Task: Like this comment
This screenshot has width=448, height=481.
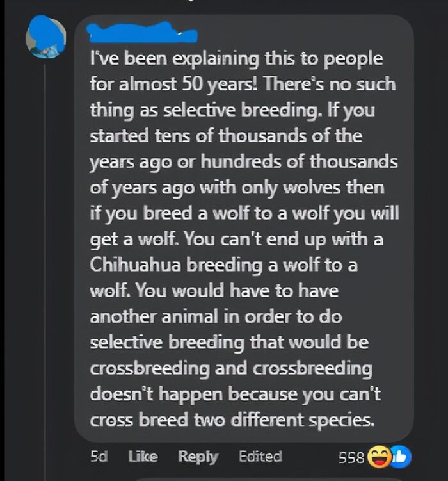Action: (143, 456)
